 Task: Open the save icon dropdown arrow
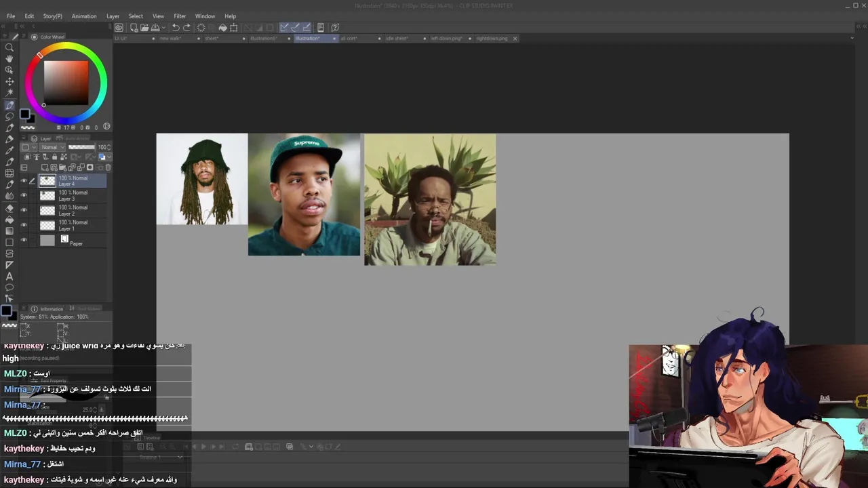pyautogui.click(x=163, y=28)
